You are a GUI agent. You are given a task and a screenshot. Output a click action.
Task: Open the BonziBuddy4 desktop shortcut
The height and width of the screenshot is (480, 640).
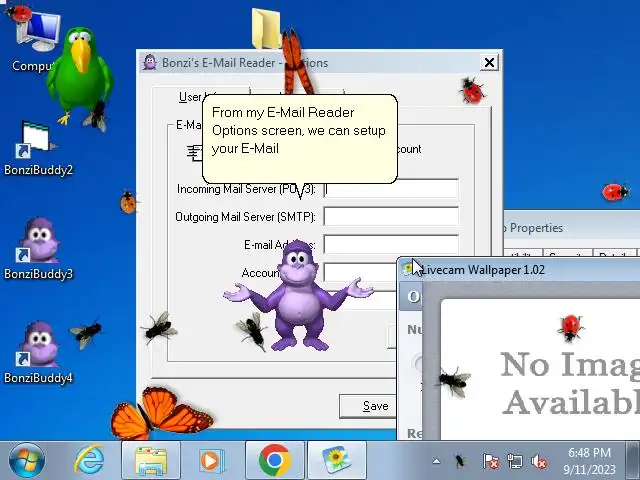pos(38,353)
